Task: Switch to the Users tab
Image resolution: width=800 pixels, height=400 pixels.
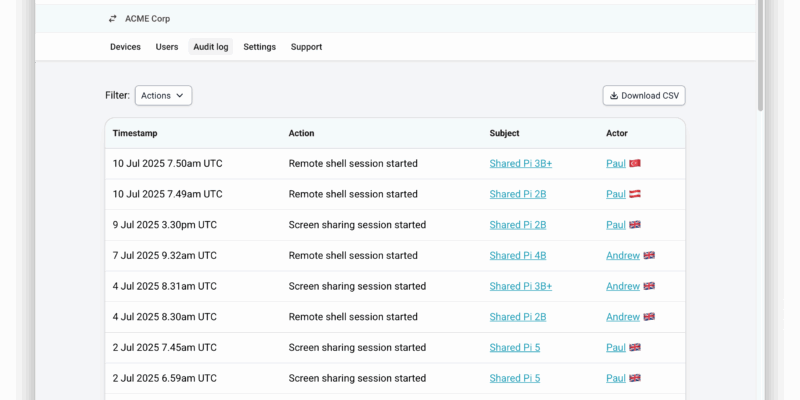Action: tap(167, 47)
